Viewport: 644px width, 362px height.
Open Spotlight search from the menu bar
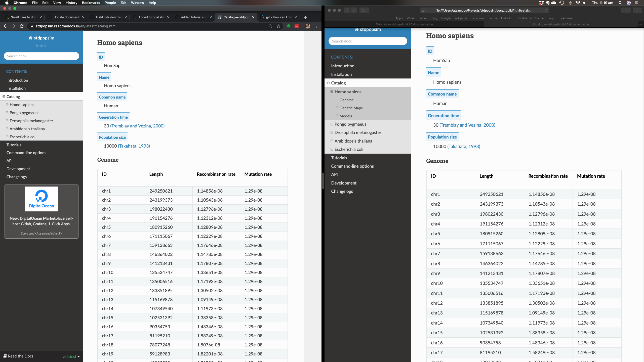620,3
